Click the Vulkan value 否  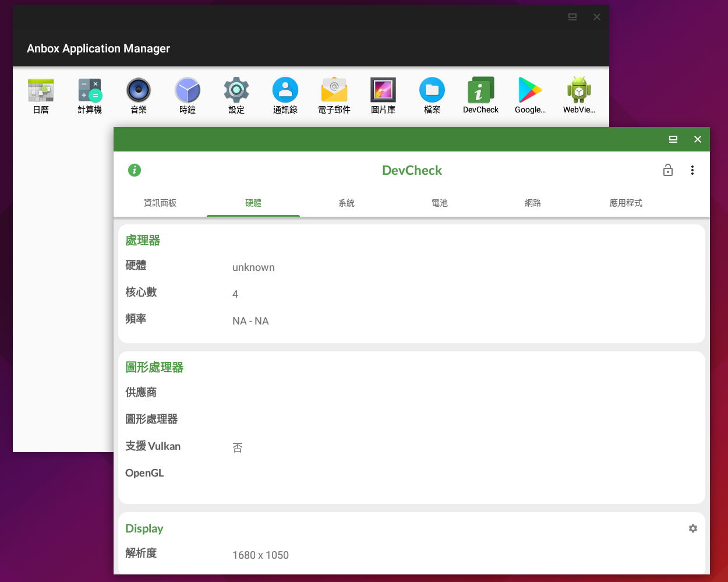238,447
